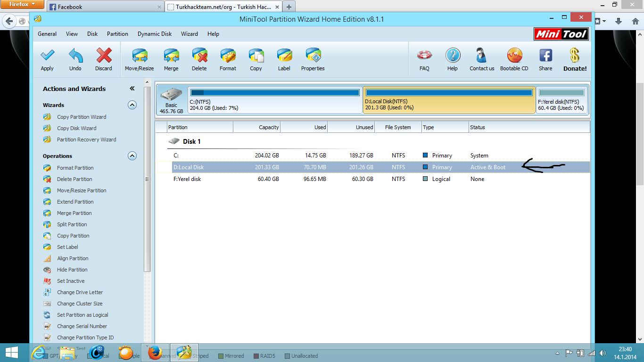The image size is (644, 362).
Task: Discard all pending changes
Action: pyautogui.click(x=104, y=56)
